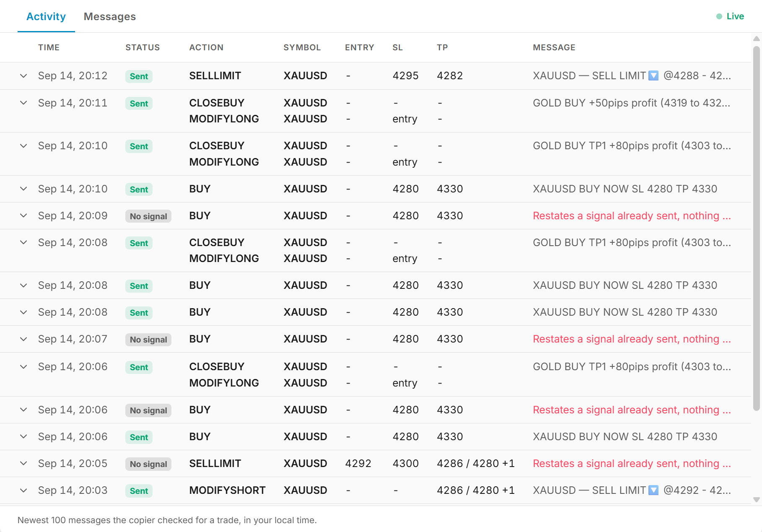Expand the Sep 14, 20:09 row chevron

pos(23,215)
